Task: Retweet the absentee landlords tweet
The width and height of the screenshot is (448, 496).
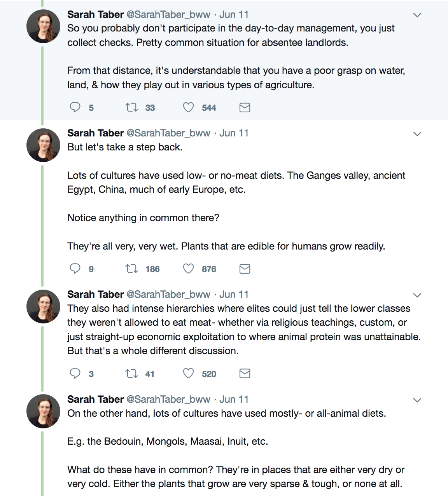Action: (x=132, y=107)
